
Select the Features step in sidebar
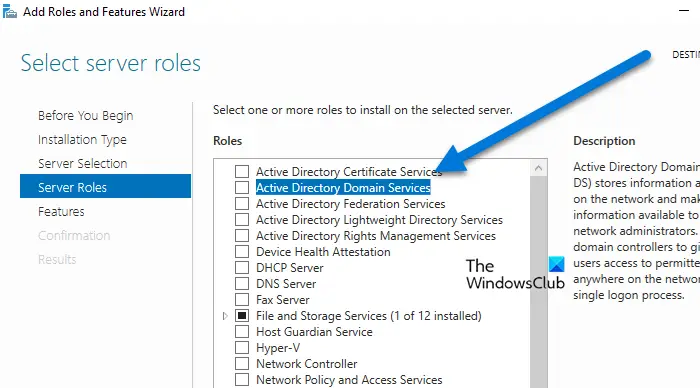[x=61, y=212]
